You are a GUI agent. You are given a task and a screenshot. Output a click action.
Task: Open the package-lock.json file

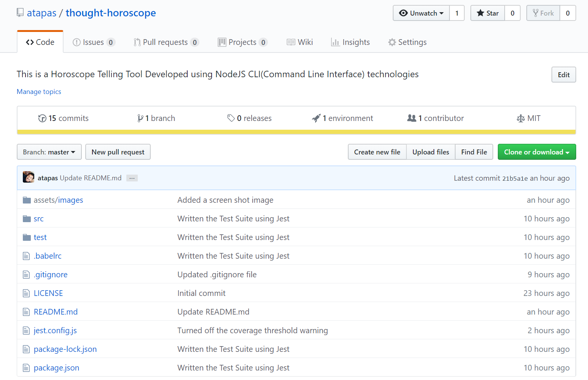pos(65,349)
